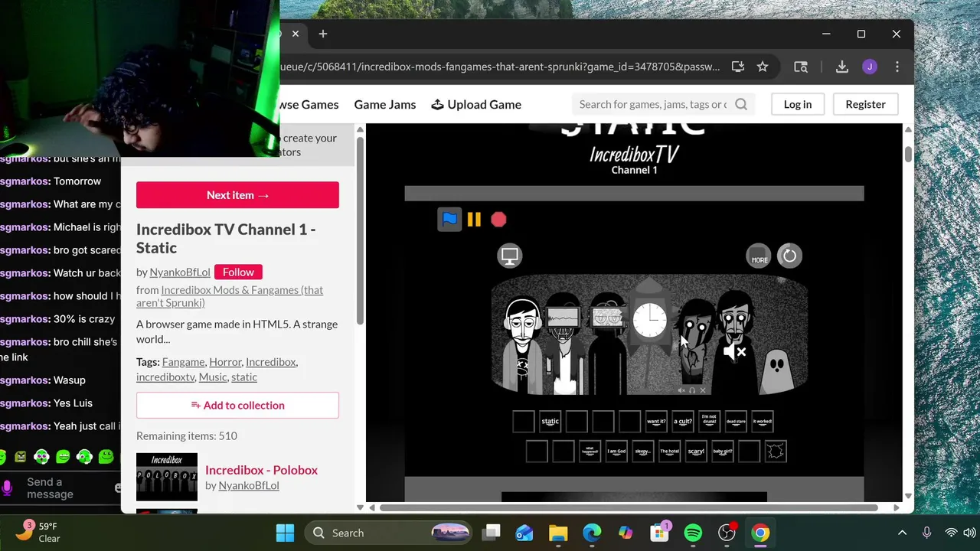This screenshot has width=980, height=551.
Task: Select the 'dead stare' sound box
Action: click(736, 422)
